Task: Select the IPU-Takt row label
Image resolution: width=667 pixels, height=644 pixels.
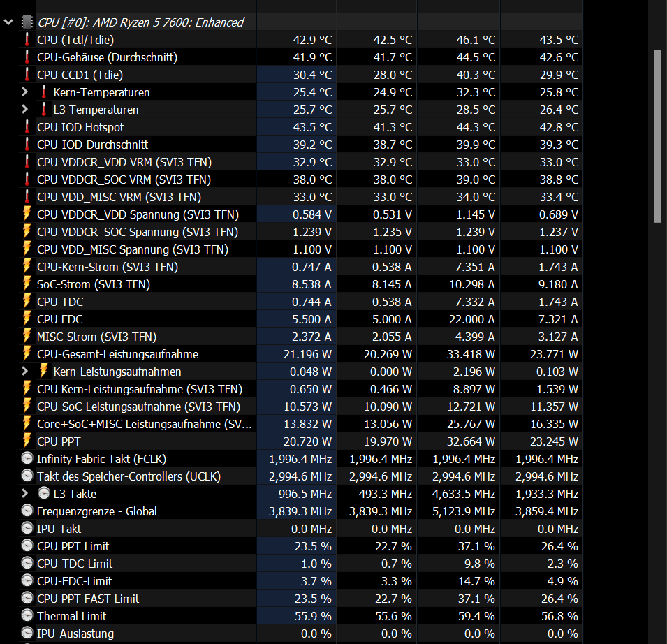Action: [59, 529]
